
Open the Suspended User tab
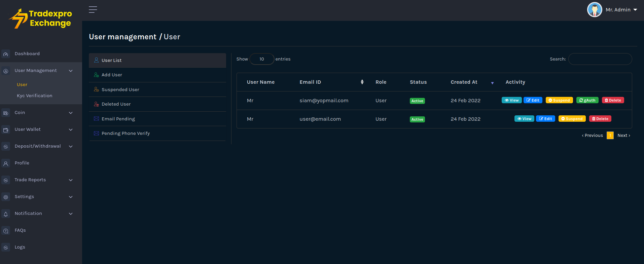click(120, 90)
